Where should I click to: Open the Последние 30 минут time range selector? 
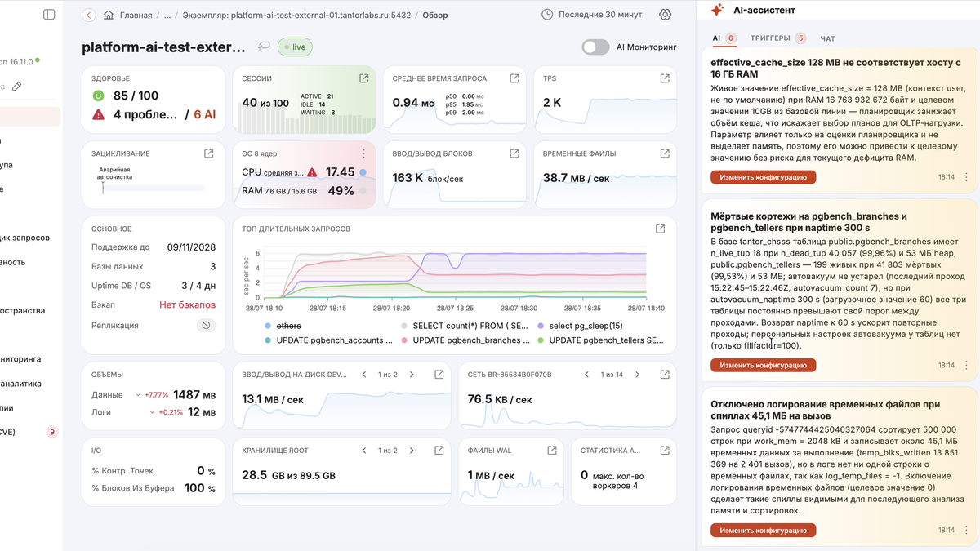pos(593,15)
